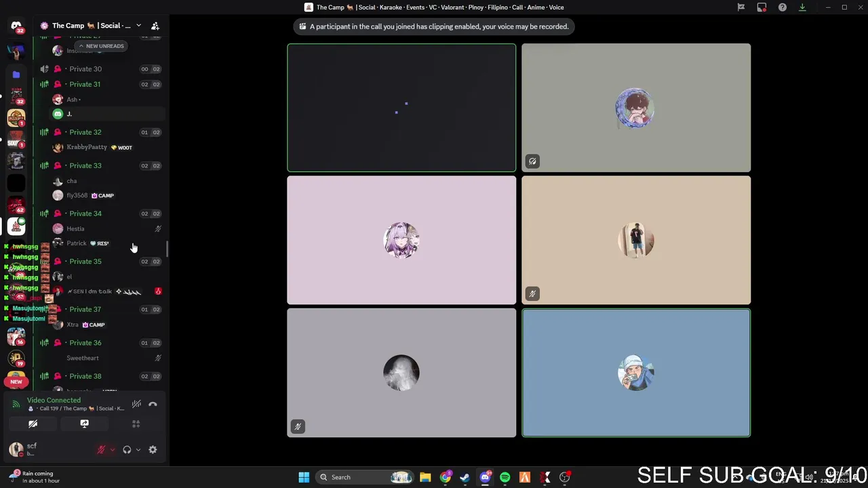This screenshot has height=488, width=868.
Task: Open the folder icon in server list
Action: pos(16,75)
